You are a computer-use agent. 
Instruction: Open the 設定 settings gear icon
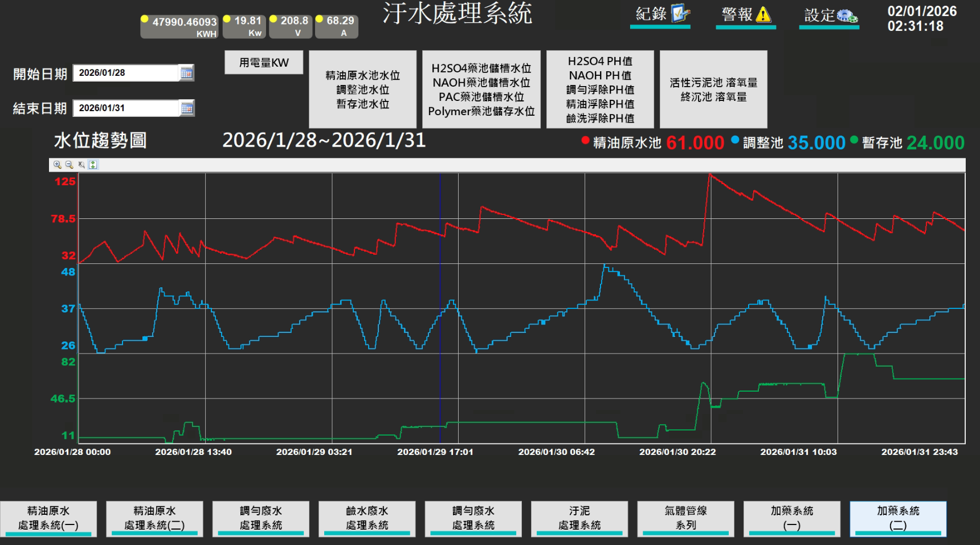coord(847,16)
